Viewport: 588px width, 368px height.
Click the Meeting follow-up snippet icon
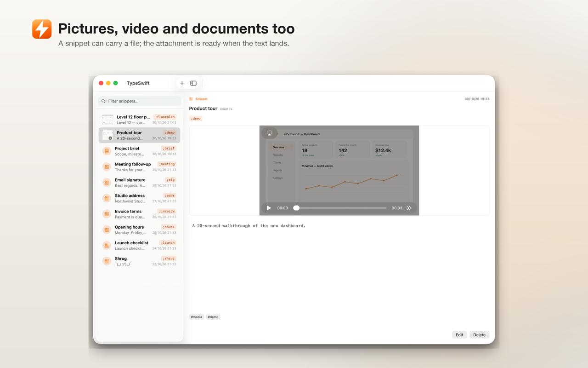coord(107,167)
